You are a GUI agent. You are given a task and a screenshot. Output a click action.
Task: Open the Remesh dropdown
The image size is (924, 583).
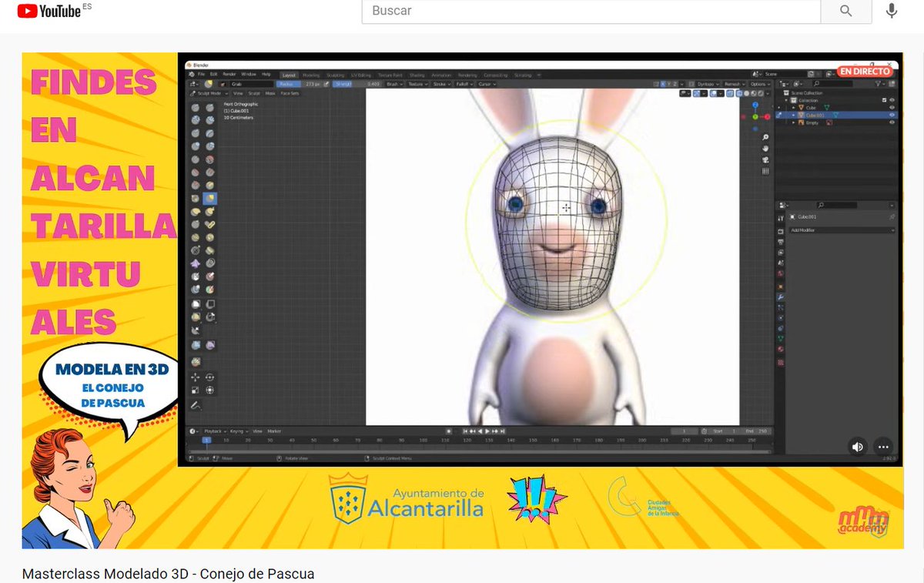pyautogui.click(x=735, y=83)
